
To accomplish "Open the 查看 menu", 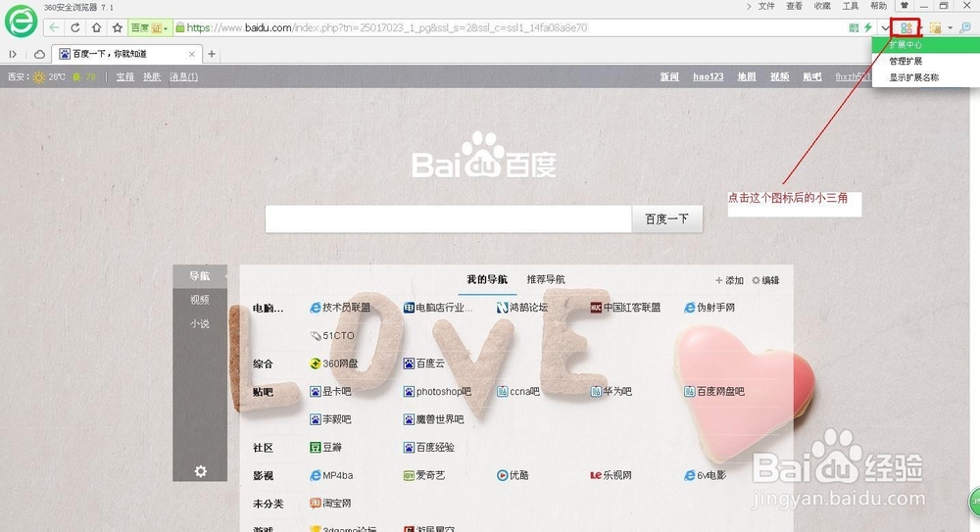I will tap(795, 6).
